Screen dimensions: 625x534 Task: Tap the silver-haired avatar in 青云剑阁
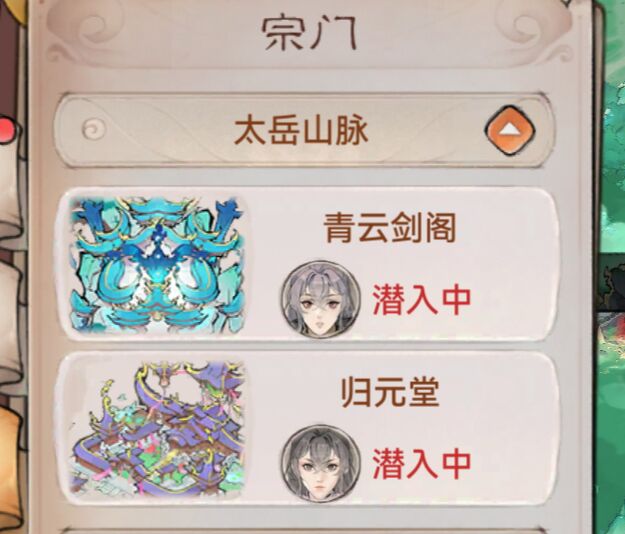click(x=320, y=300)
